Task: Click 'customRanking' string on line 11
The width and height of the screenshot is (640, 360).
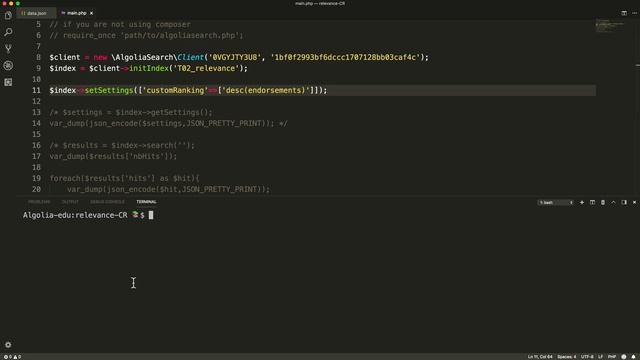Action: click(x=175, y=90)
